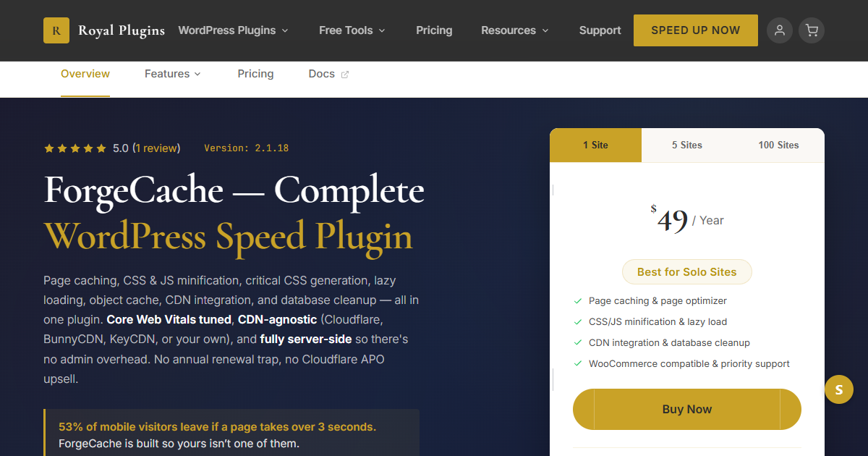Click the Version: 2.1.18 text
The height and width of the screenshot is (456, 868).
coord(247,148)
